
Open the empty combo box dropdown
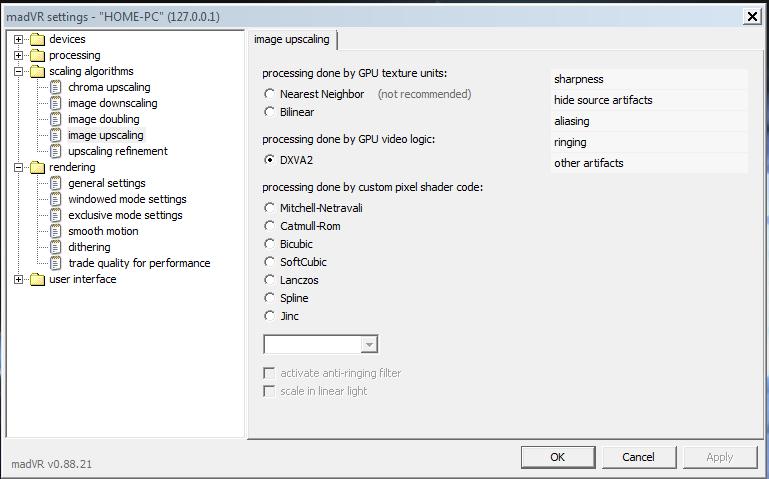pyautogui.click(x=369, y=344)
